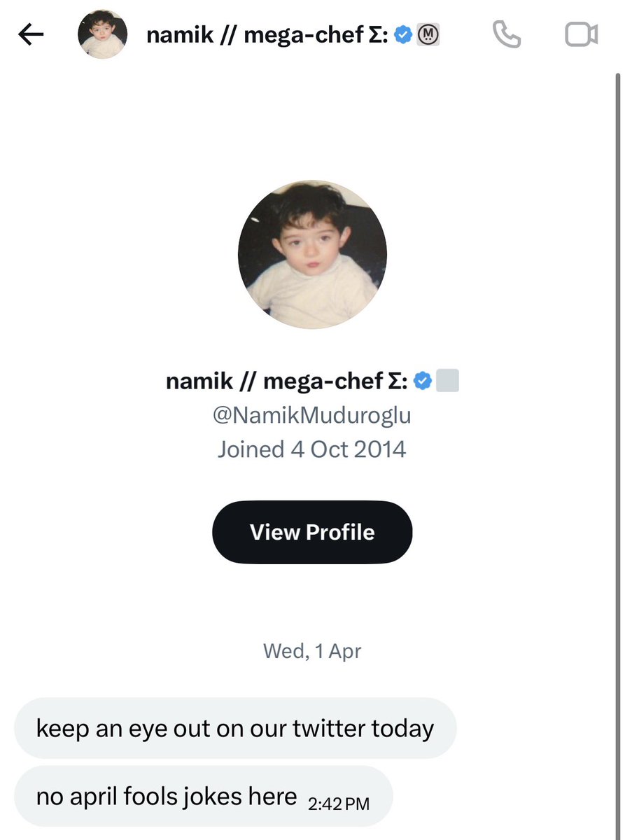The image size is (625, 840).
Task: Click blank space between View Profile and date
Action: (312, 603)
